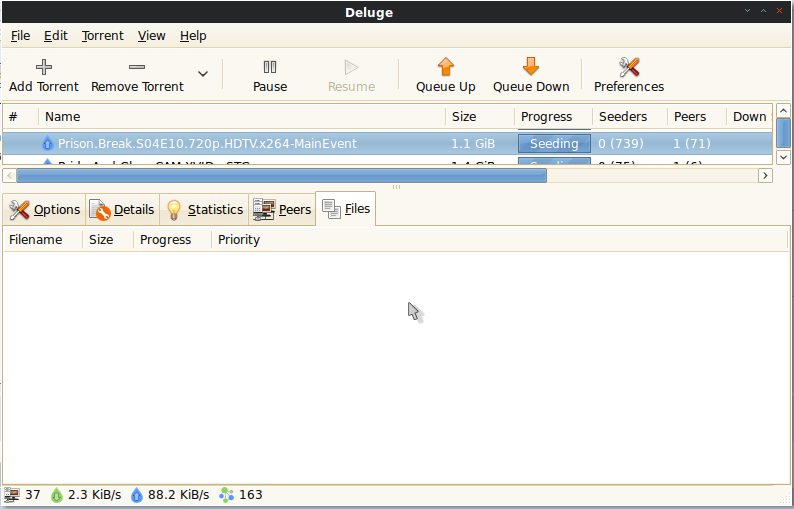Click the 1 (71) peers cell
This screenshot has height=509, width=794.
[692, 144]
